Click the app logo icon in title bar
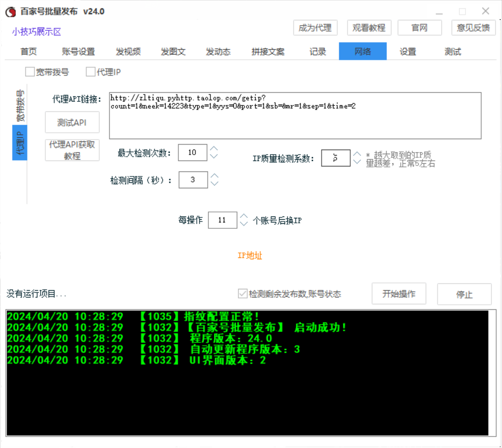This screenshot has height=448, width=502. point(11,12)
